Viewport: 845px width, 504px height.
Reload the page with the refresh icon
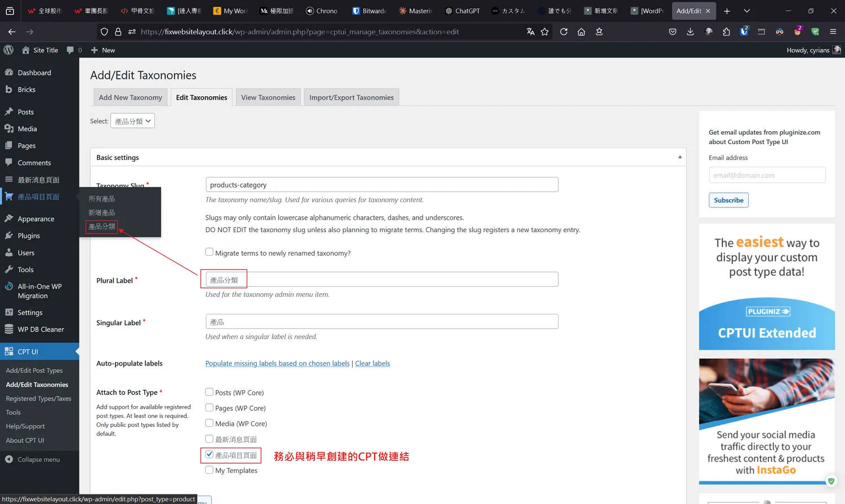click(x=563, y=32)
